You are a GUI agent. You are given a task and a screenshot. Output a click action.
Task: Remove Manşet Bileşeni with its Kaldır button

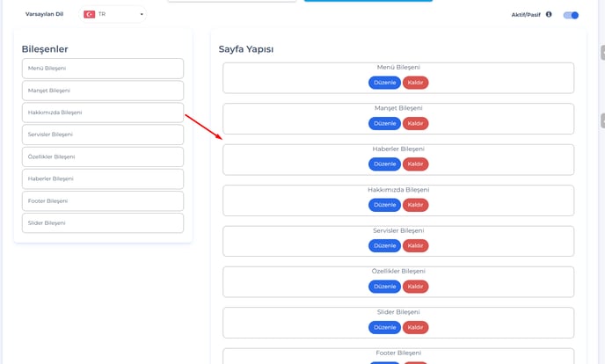pyautogui.click(x=416, y=123)
